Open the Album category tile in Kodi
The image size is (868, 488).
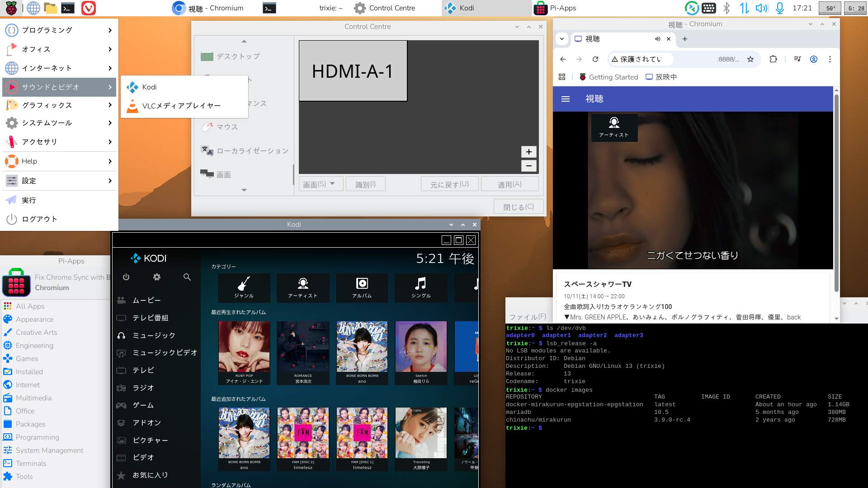click(362, 288)
